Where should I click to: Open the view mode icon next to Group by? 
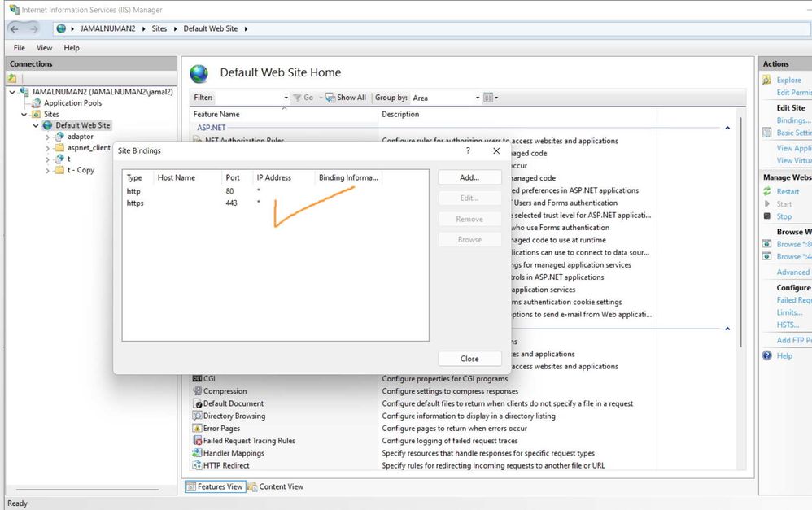pyautogui.click(x=491, y=98)
